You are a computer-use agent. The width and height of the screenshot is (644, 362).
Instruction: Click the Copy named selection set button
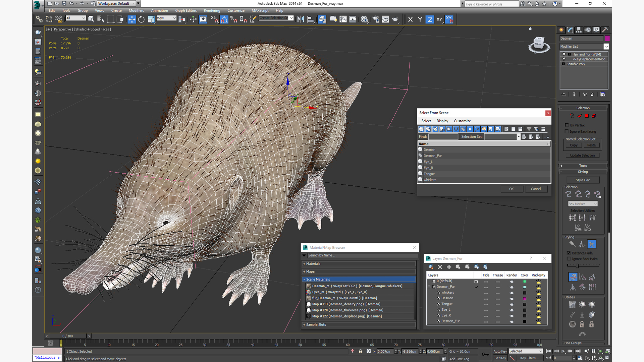[574, 145]
